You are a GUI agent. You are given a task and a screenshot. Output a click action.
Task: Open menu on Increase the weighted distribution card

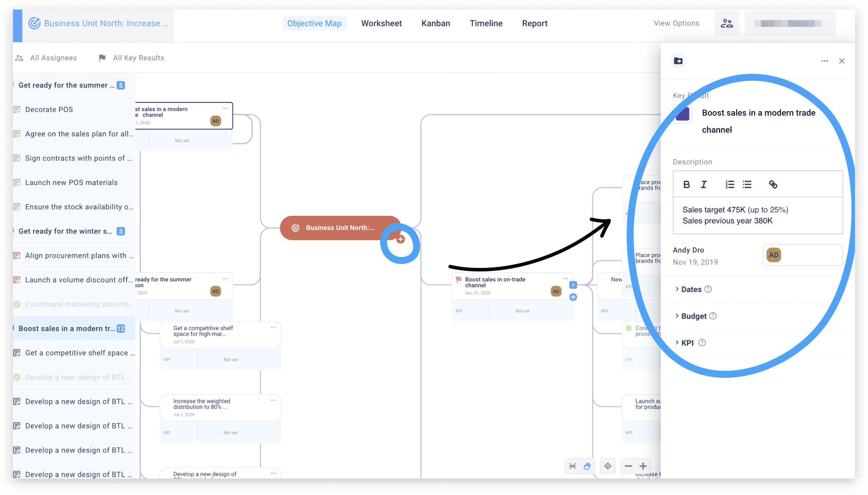[273, 400]
